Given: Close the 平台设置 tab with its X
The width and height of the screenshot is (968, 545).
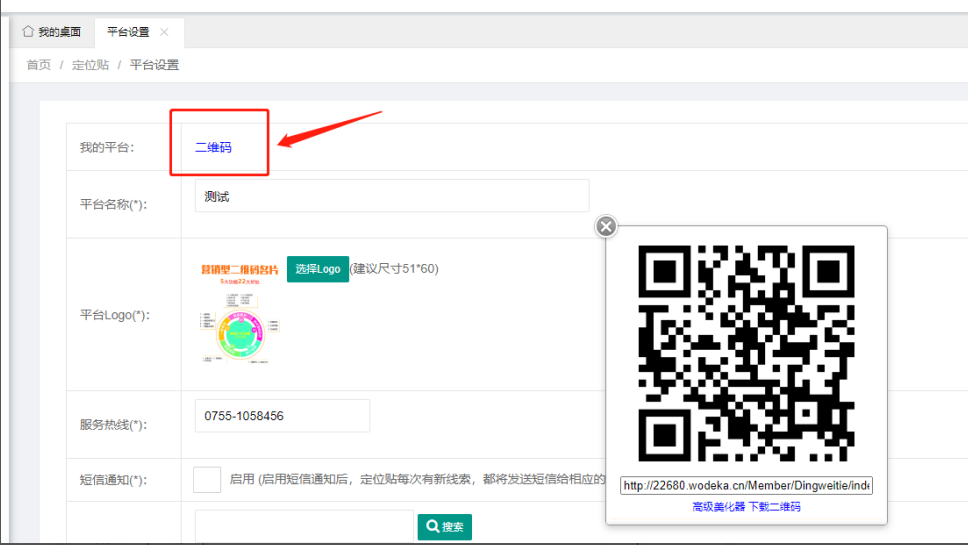Looking at the screenshot, I should [x=164, y=32].
